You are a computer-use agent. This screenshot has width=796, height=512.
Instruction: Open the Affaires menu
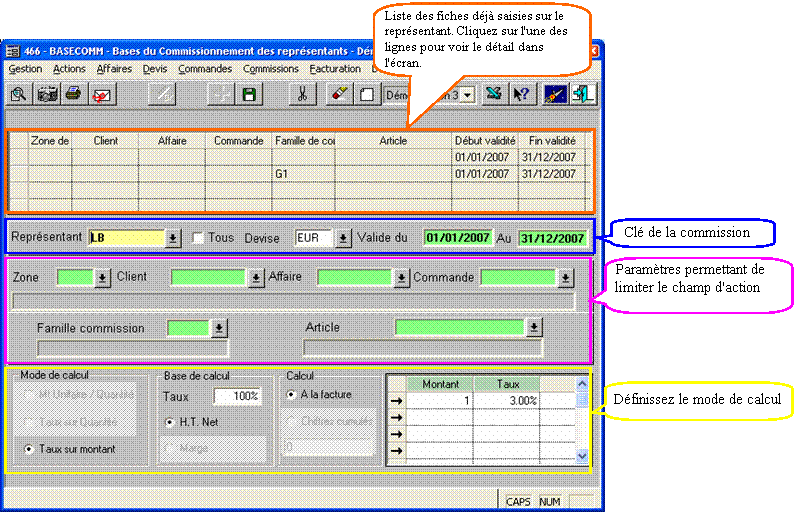coord(114,69)
